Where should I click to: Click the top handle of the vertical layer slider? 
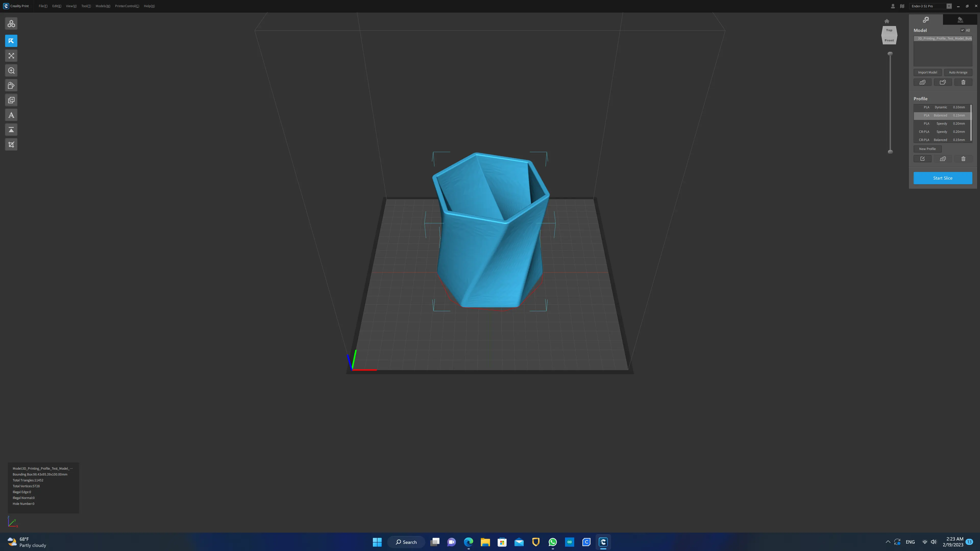[x=890, y=54]
